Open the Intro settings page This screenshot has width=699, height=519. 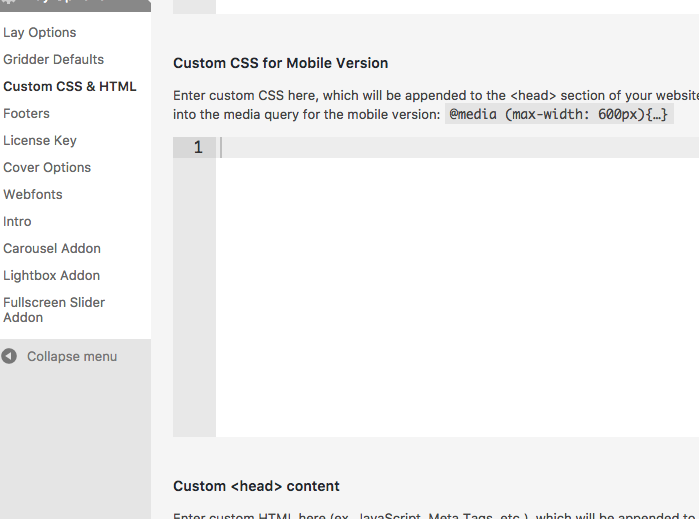[x=17, y=222]
